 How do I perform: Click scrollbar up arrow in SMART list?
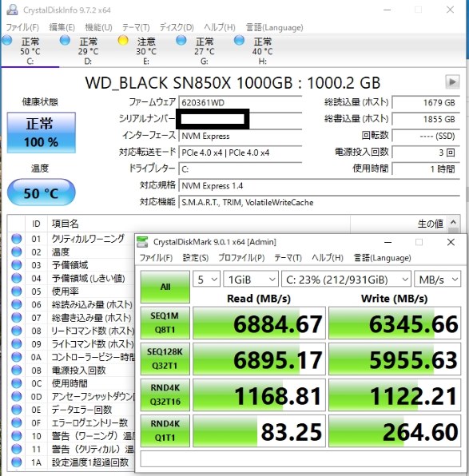[453, 222]
